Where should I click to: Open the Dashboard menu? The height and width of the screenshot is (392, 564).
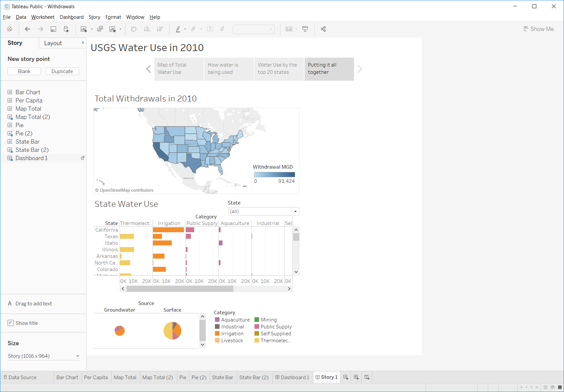point(72,17)
